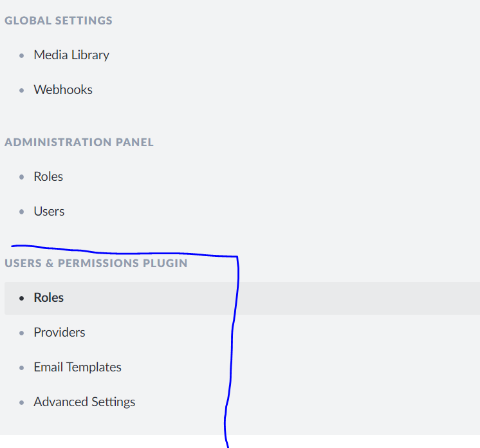Click the bullet before Advanced Settings
This screenshot has width=480, height=448.
click(x=22, y=403)
